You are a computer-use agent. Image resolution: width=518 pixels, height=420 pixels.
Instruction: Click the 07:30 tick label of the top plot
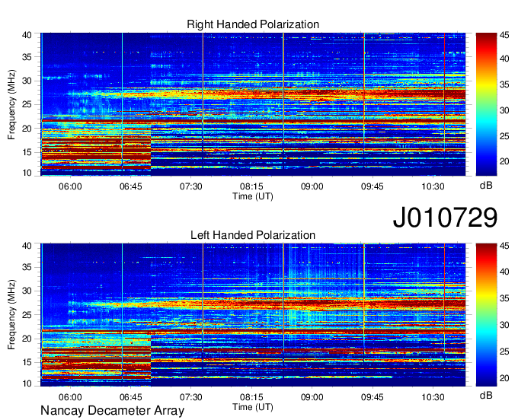191,186
